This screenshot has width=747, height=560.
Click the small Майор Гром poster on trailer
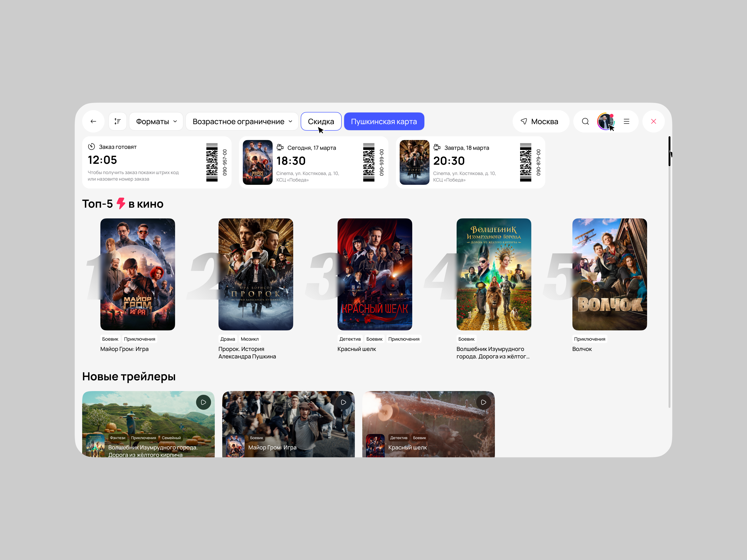[x=235, y=446]
